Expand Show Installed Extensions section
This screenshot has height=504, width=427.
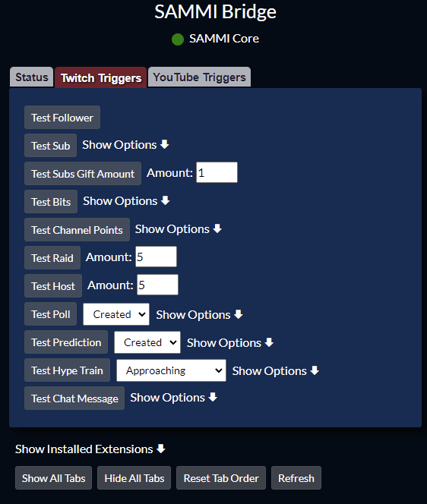90,449
